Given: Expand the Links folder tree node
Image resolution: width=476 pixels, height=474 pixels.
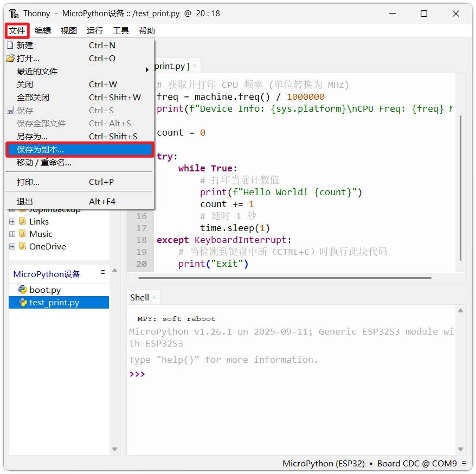Looking at the screenshot, I should tap(12, 221).
